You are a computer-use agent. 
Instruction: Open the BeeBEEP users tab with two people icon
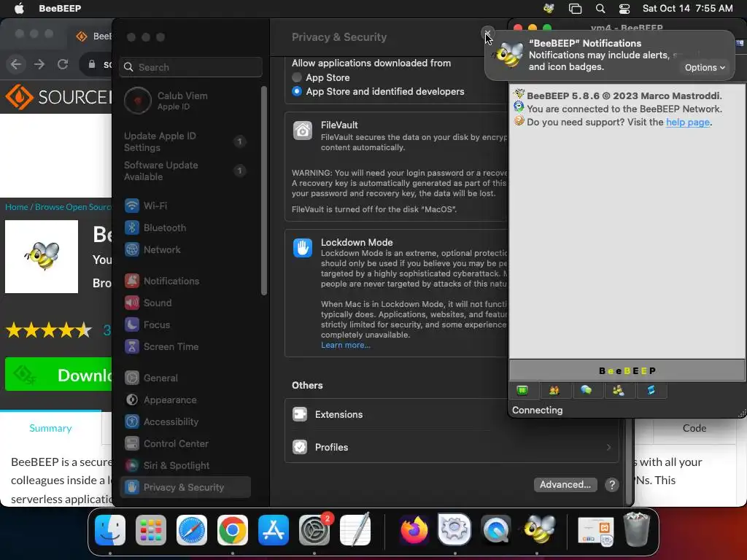pos(554,391)
